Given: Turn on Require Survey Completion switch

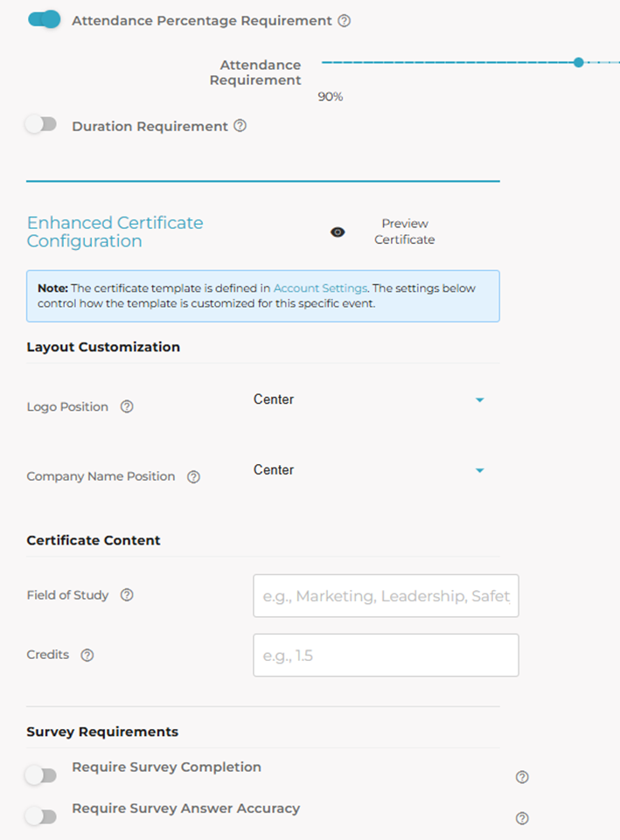Looking at the screenshot, I should pos(40,774).
